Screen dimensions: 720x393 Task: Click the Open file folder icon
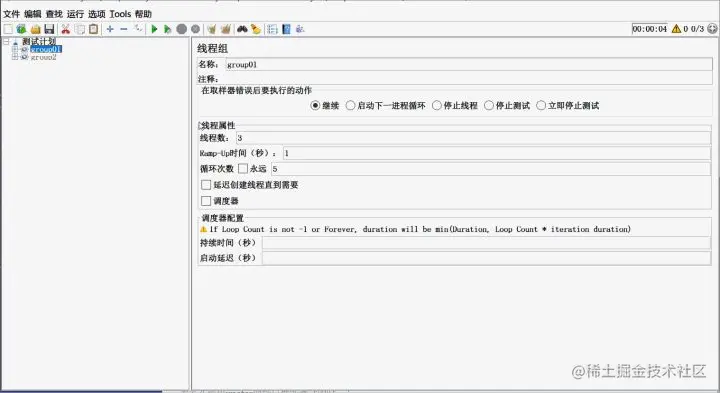35,29
